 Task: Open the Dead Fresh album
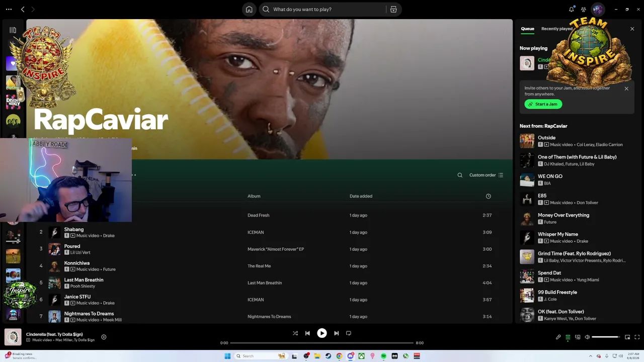point(258,215)
